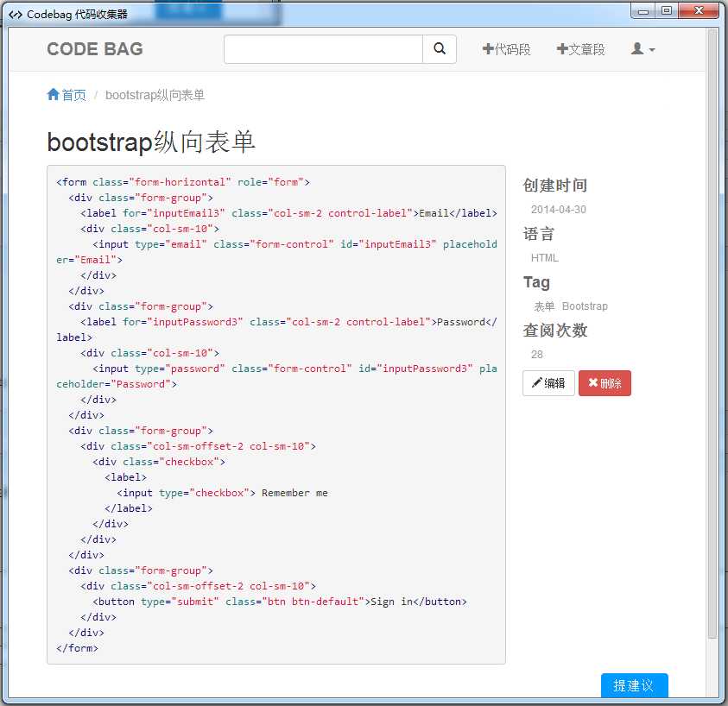Open the 首页 breadcrumb link
Image resolution: width=728 pixels, height=706 pixels.
[x=73, y=95]
